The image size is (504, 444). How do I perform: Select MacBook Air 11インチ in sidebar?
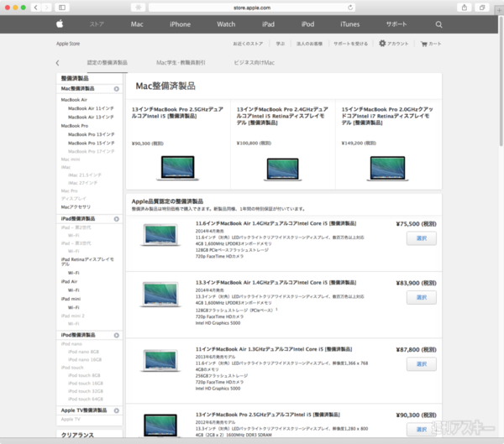91,108
